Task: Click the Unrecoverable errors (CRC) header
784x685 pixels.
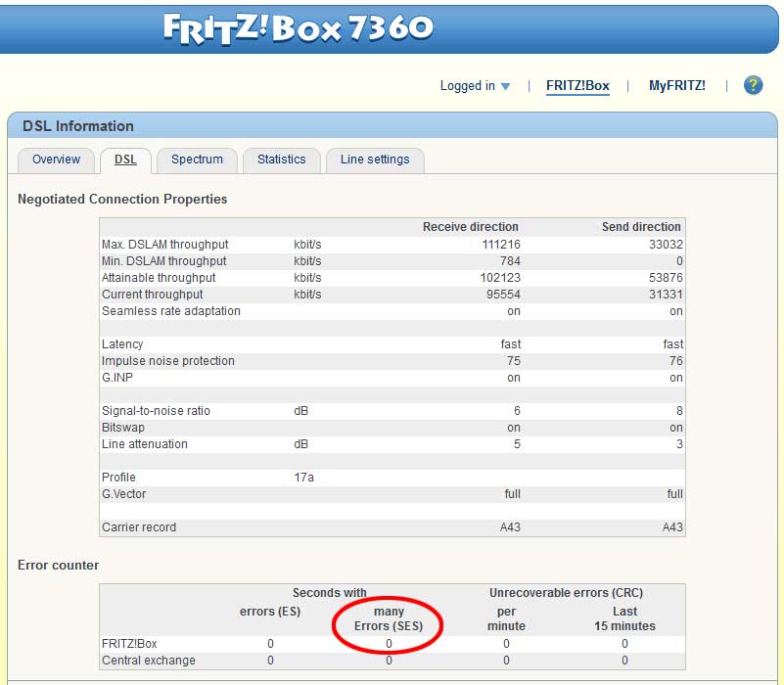Action: click(566, 593)
